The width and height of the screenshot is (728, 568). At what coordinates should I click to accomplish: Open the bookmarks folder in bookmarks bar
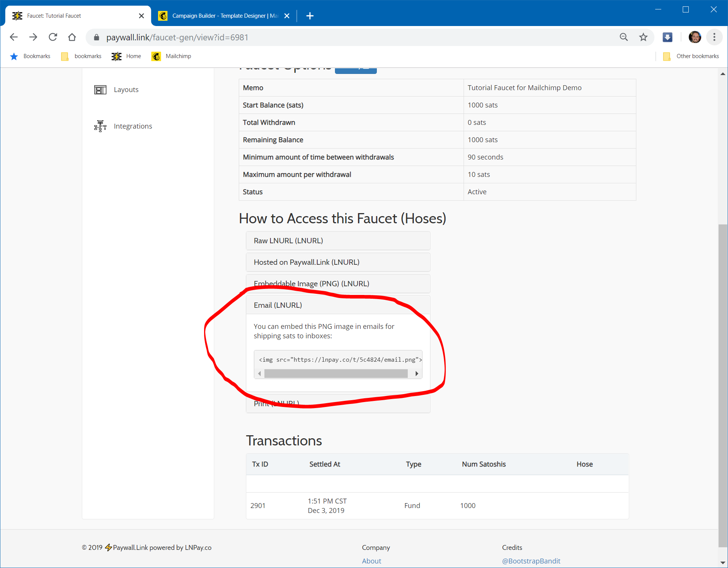(81, 56)
